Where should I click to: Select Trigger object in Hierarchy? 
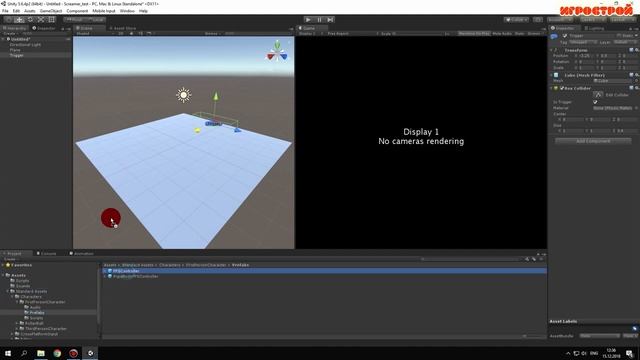[17, 55]
